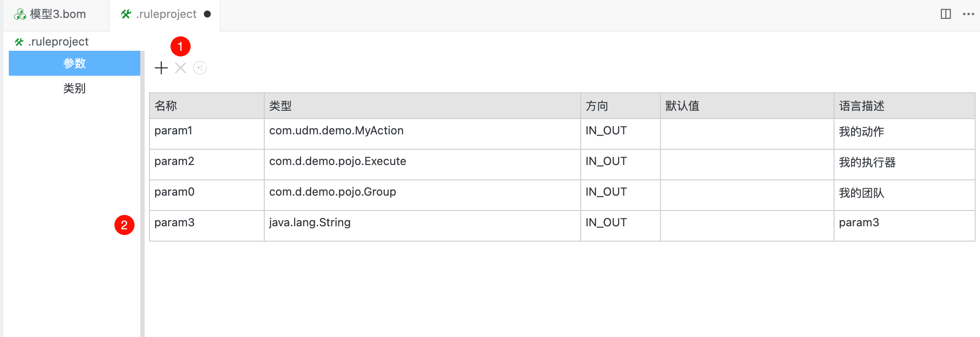
Task: Switch to the 模型3.bom tab
Action: tap(57, 14)
